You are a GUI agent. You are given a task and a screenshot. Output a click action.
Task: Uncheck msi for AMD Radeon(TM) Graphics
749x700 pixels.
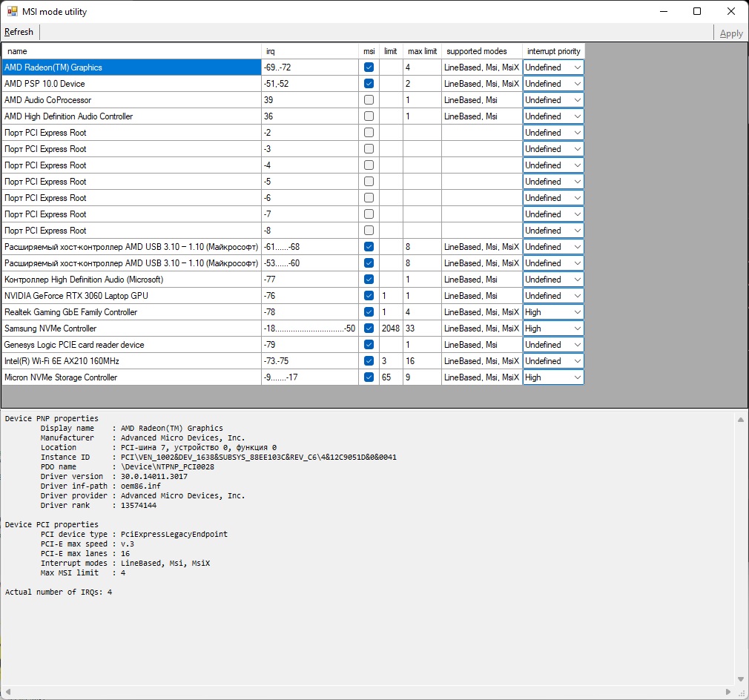tap(369, 67)
